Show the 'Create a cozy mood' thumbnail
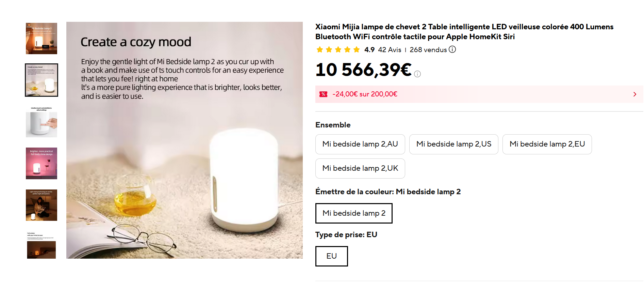644x290 pixels. [x=42, y=80]
